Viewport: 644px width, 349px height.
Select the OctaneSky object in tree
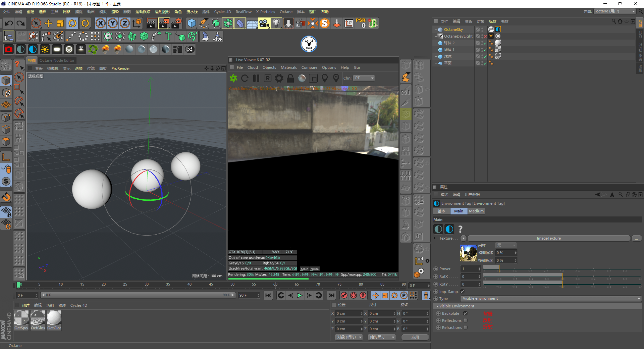pos(453,30)
